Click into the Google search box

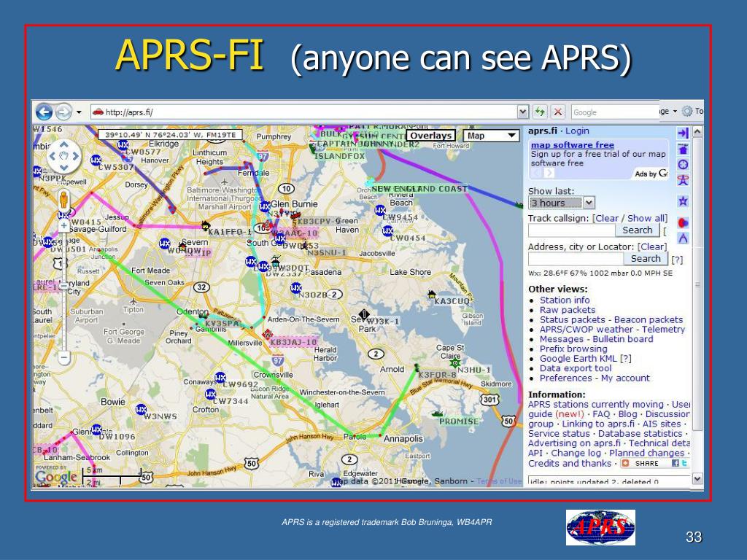(x=614, y=112)
